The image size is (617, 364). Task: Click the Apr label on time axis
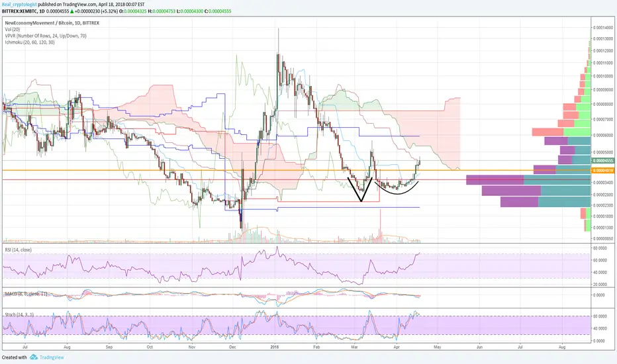(397, 347)
